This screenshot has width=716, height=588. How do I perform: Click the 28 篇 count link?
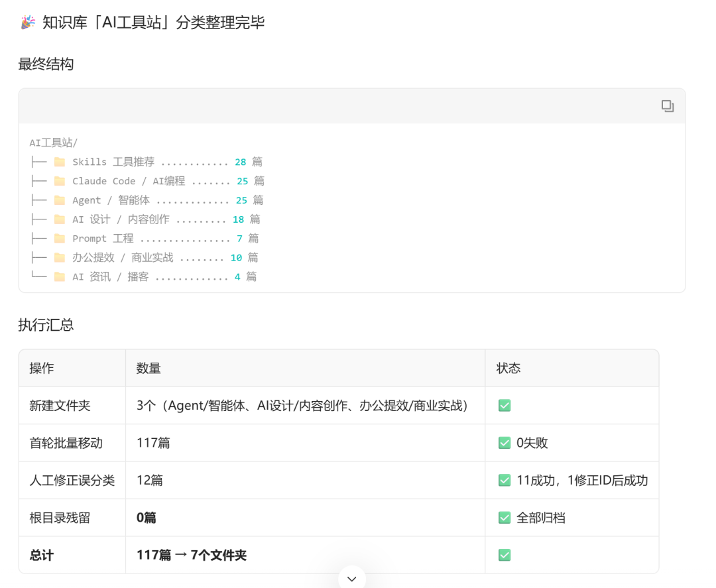[x=249, y=162]
